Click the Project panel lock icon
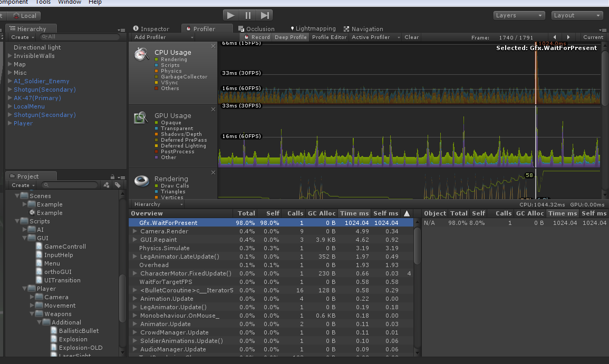This screenshot has width=609, height=364. (x=113, y=176)
